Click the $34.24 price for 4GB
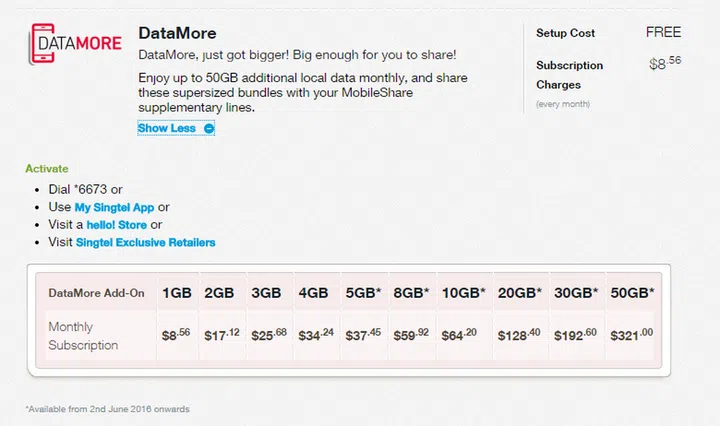Image resolution: width=720 pixels, height=426 pixels. (317, 336)
